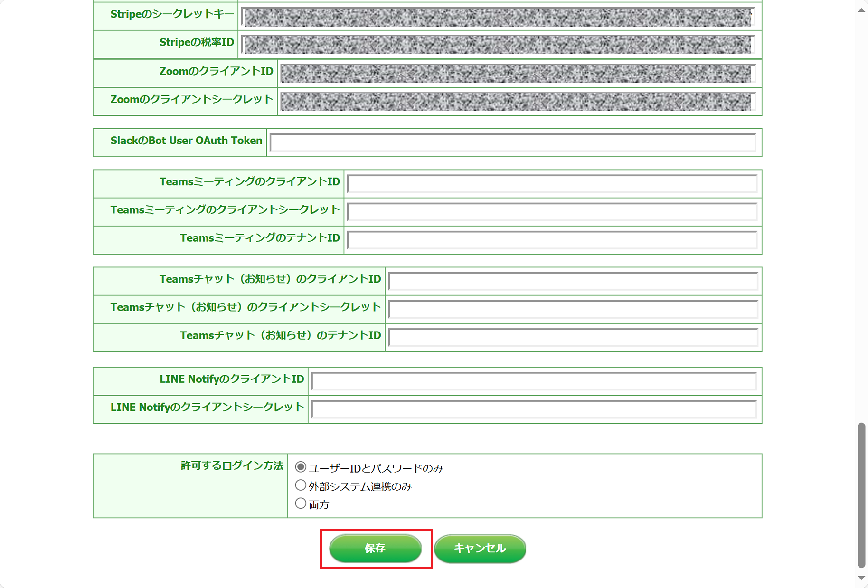Click the Teamsミーティングのクライアントシークレット label
868x588 pixels.
click(225, 209)
